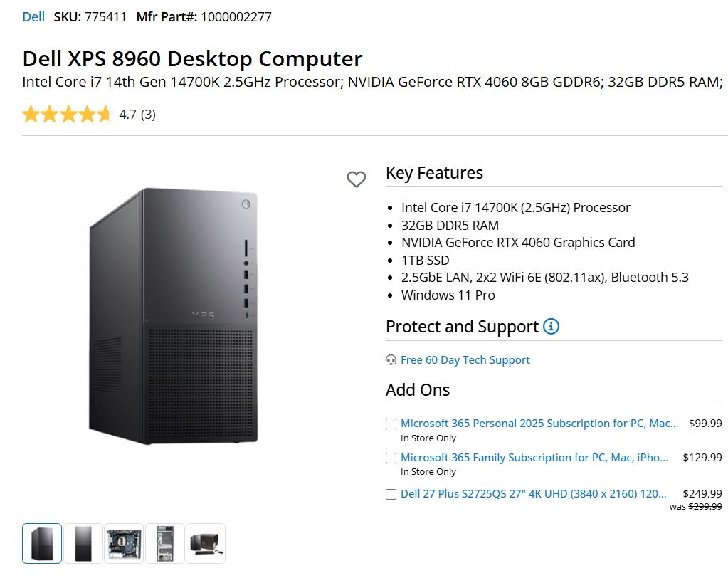
Task: Click the headset icon beside Free Tech Support
Action: [x=391, y=360]
